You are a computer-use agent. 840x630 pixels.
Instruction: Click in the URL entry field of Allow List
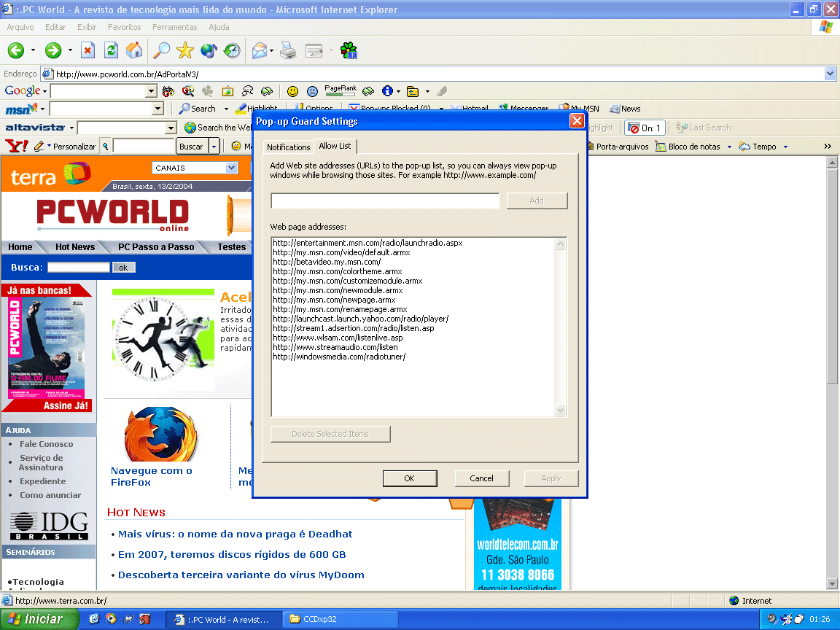385,201
